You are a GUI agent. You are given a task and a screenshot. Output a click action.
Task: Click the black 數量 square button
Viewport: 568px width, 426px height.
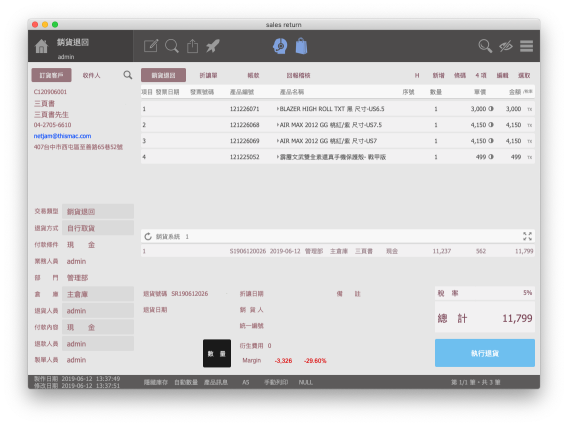click(217, 353)
